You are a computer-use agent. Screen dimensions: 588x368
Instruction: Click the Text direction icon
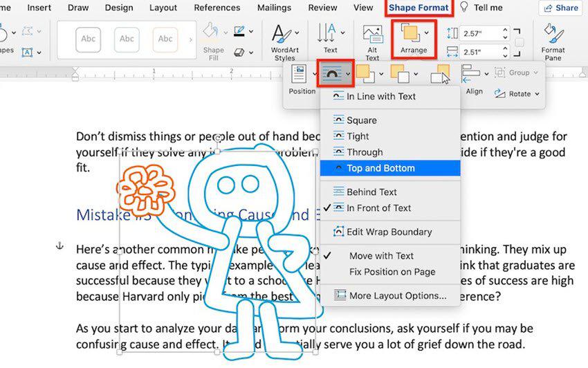(x=327, y=33)
